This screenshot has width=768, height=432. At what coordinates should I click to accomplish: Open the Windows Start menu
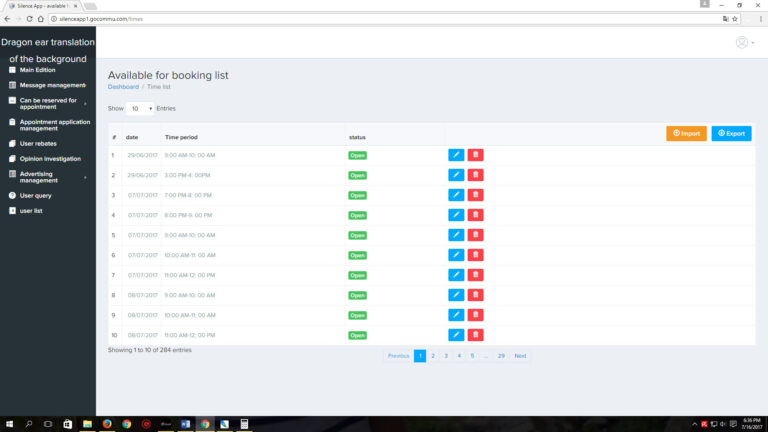[x=9, y=424]
